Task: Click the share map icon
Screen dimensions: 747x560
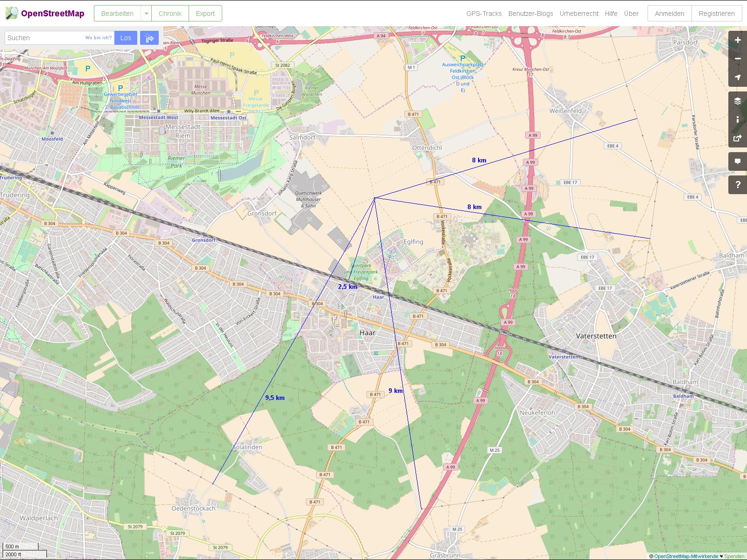Action: click(738, 138)
